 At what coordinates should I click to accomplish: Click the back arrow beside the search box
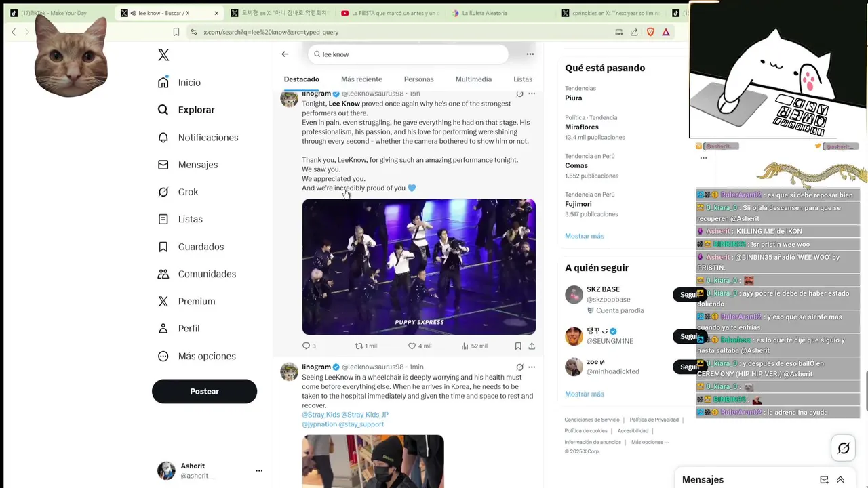pyautogui.click(x=285, y=54)
